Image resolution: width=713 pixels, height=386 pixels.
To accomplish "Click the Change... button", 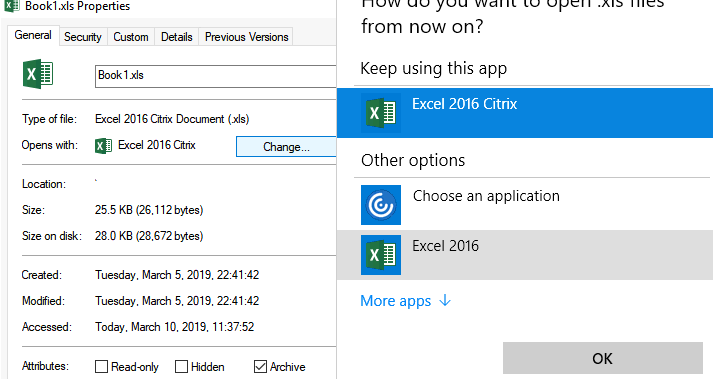I will tap(286, 147).
